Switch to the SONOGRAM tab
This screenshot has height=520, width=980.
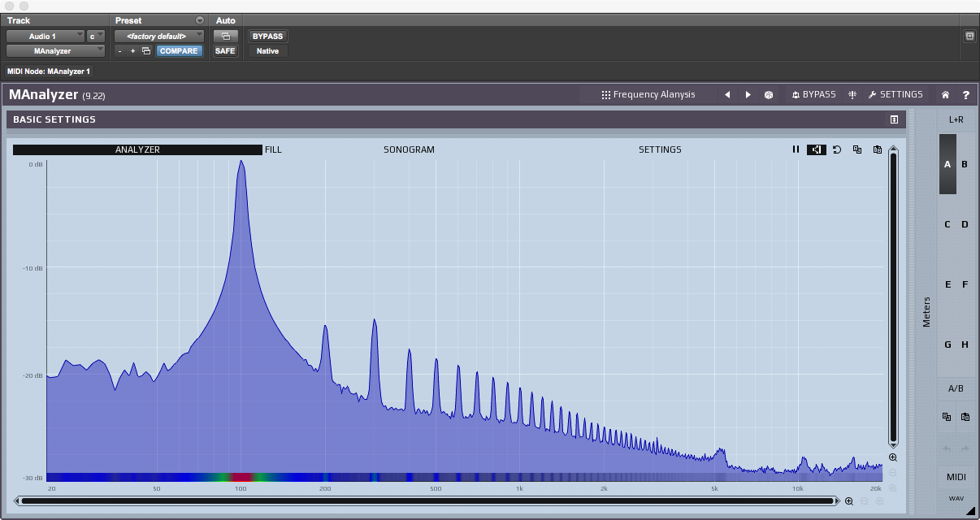[409, 149]
